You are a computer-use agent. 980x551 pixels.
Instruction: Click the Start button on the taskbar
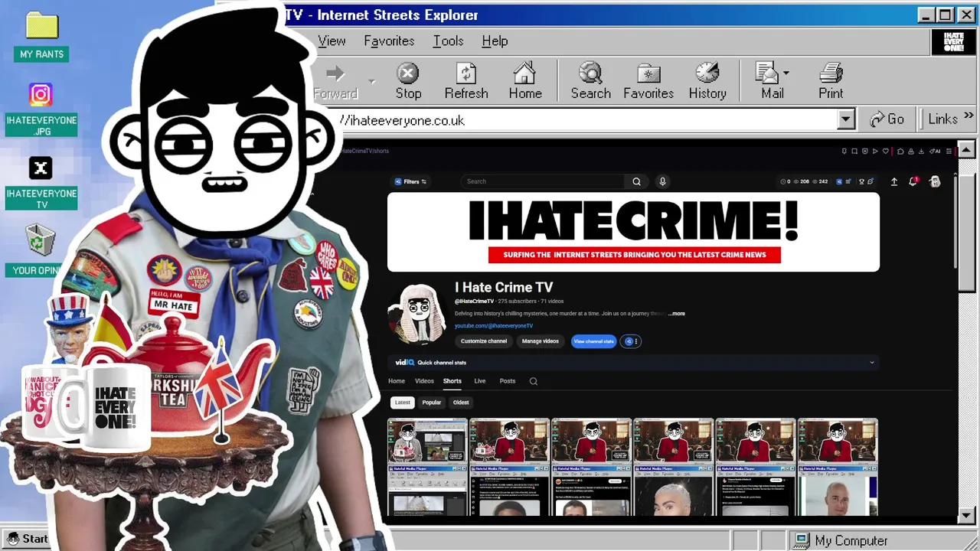point(28,540)
